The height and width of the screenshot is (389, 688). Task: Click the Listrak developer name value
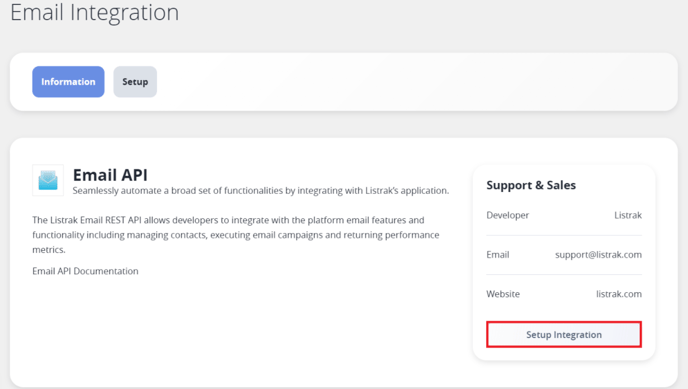pyautogui.click(x=628, y=215)
